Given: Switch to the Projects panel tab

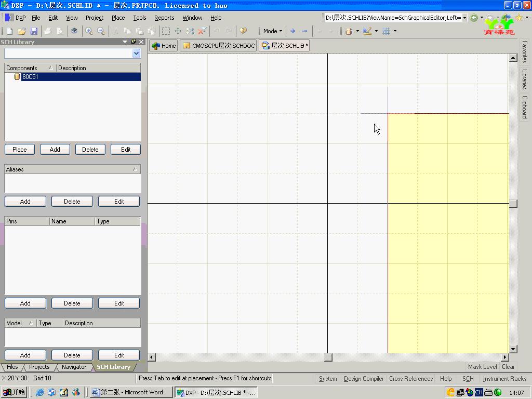Looking at the screenshot, I should 39,367.
